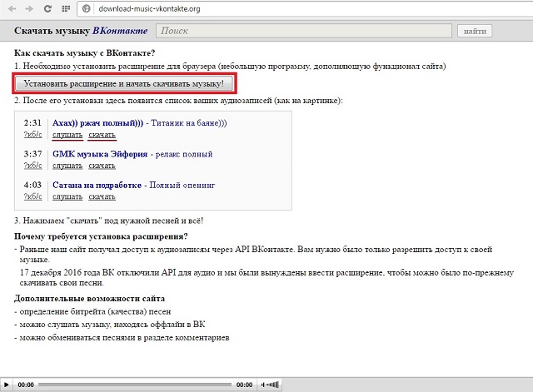Click in the Поиск search field
This screenshot has height=392, width=533.
[304, 31]
